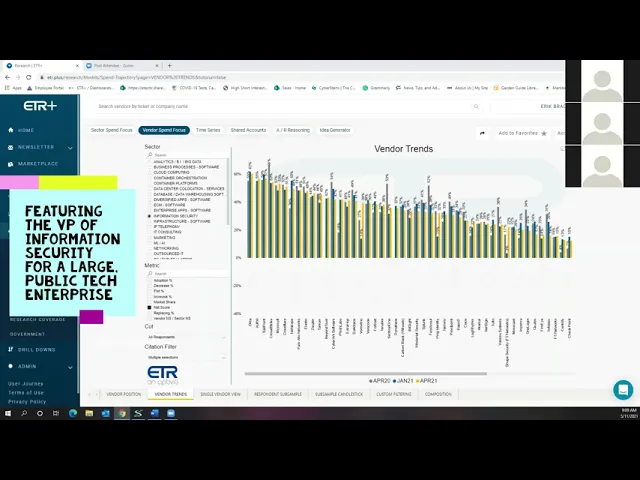
Task: Open Microsoft Edge from the taskbar
Action: (73, 413)
